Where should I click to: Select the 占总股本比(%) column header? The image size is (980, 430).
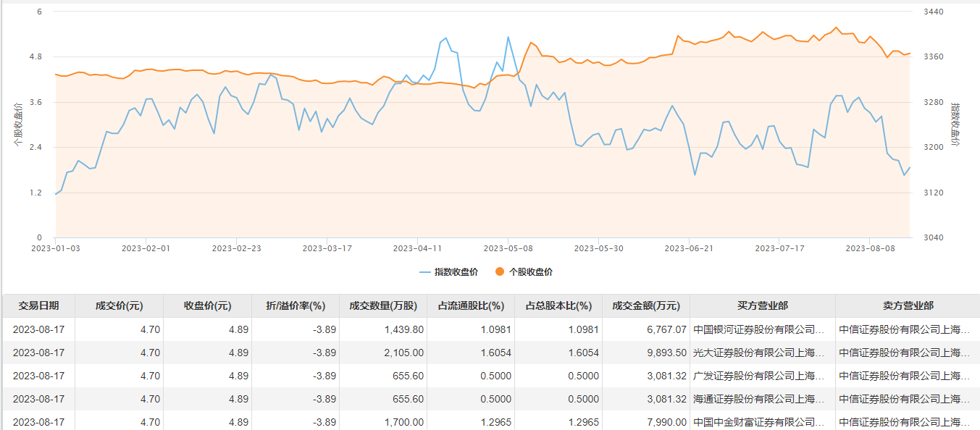pos(558,306)
